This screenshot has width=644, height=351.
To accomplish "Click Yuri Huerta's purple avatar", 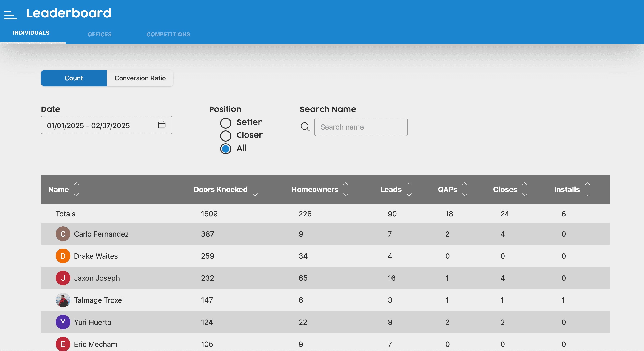I will 63,322.
